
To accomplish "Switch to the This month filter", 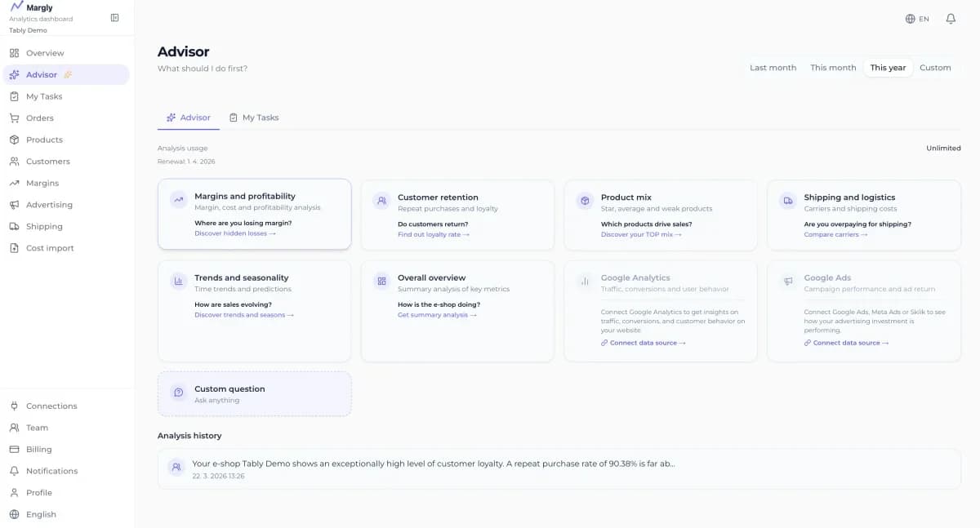I will 832,68.
